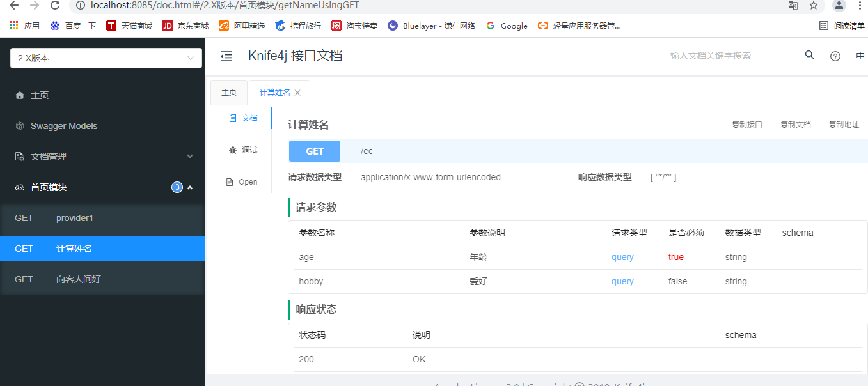
Task: Open the help question-mark icon in header
Action: click(835, 56)
